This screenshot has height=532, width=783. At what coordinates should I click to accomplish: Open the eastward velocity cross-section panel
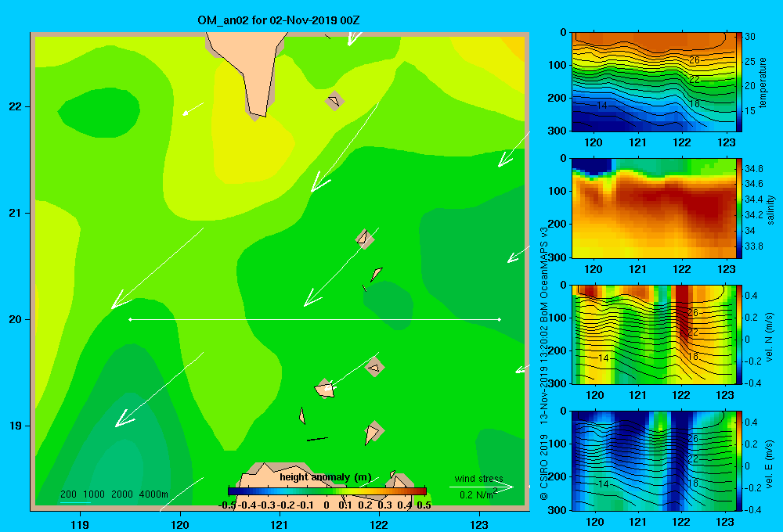pyautogui.click(x=654, y=461)
